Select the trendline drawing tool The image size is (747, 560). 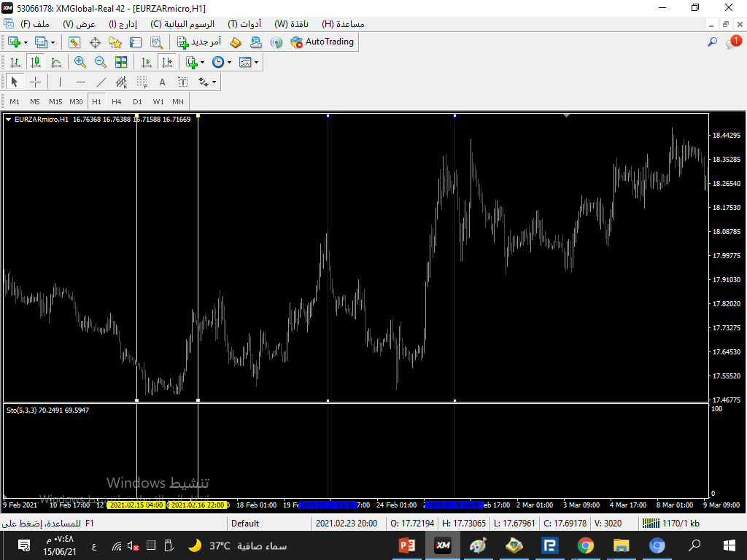tap(101, 82)
